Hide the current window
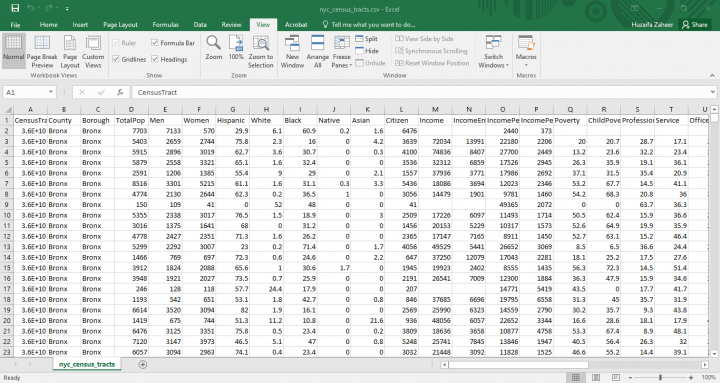The height and width of the screenshot is (383, 720). 367,51
